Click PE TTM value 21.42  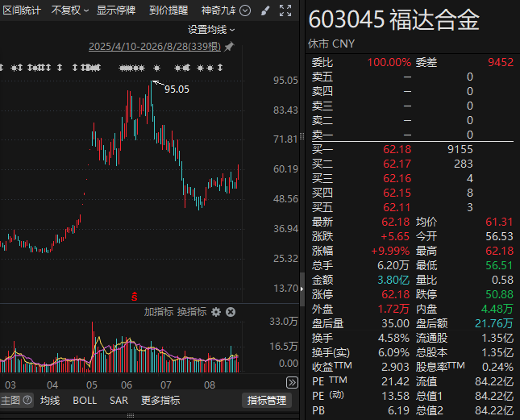[x=395, y=381]
